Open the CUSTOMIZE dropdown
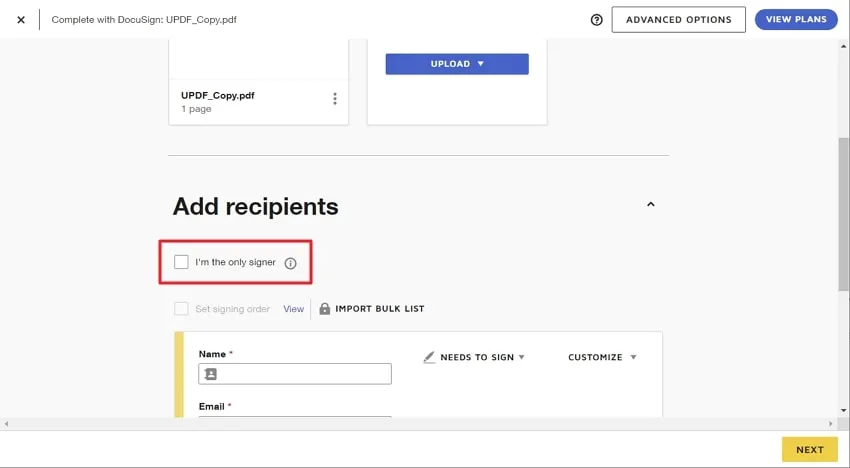 tap(602, 357)
